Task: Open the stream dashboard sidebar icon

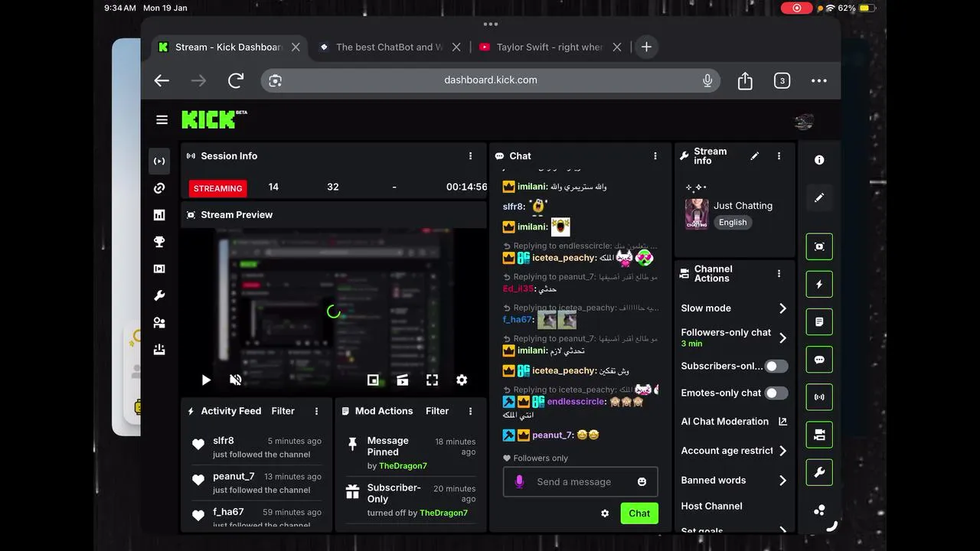Action: 159,161
